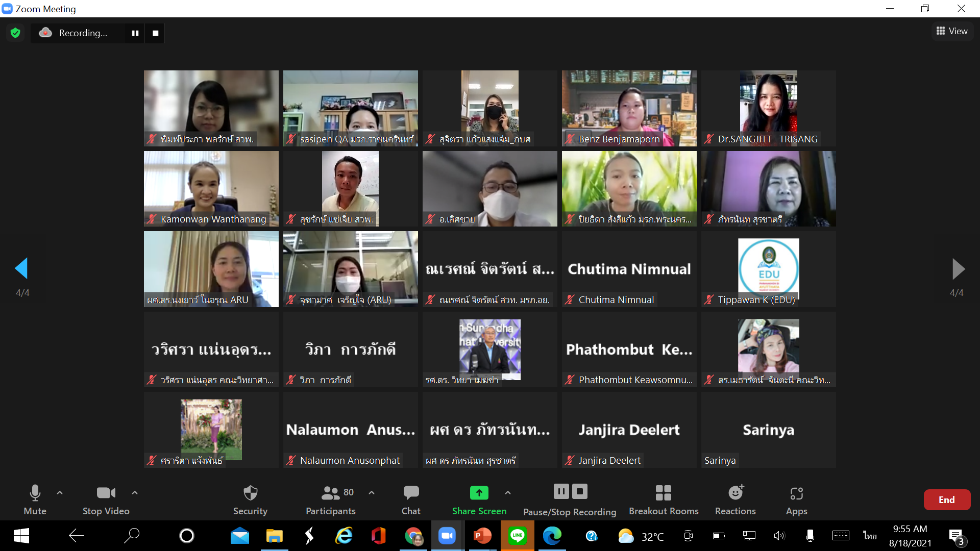Open the Chat panel

[x=411, y=493]
